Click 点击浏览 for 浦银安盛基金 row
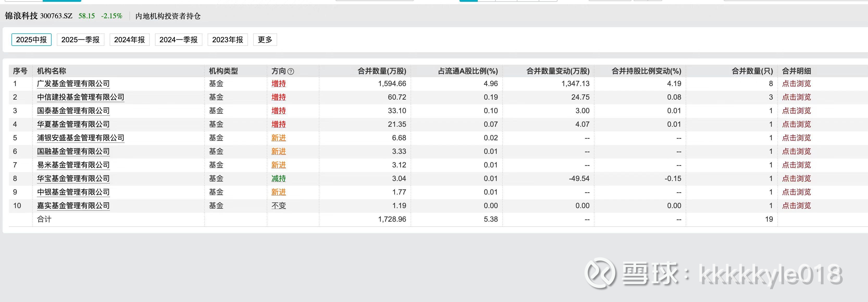This screenshot has width=868, height=302. pos(796,138)
